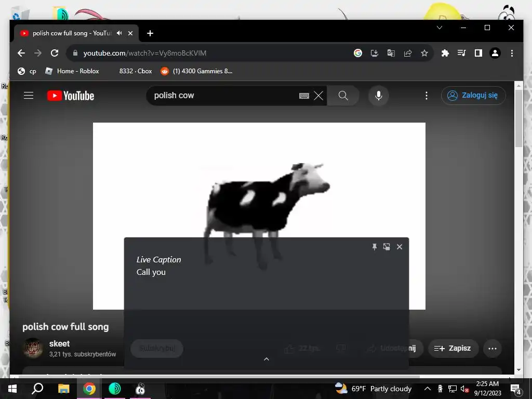532x399 pixels.
Task: Open the more actions ellipsis button
Action: pos(493,349)
